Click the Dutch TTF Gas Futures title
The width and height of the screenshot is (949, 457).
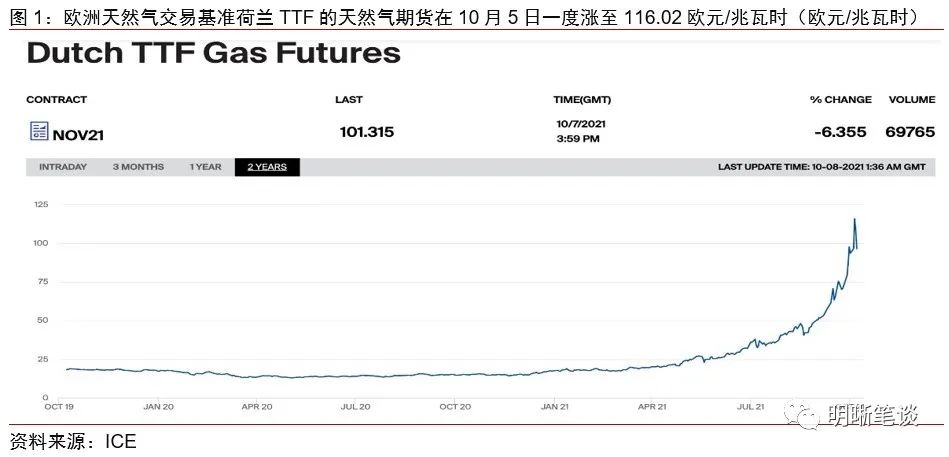click(214, 53)
